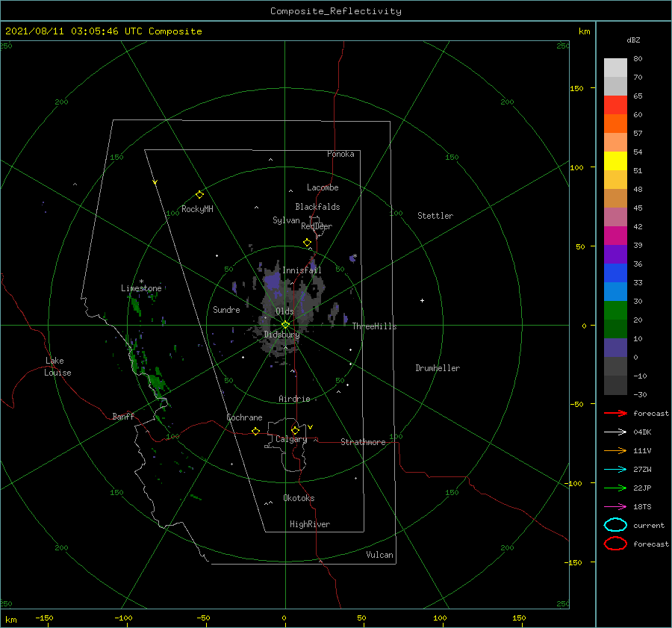Click the magenta 18TS arrow legend icon
This screenshot has width=672, height=628.
(x=615, y=507)
